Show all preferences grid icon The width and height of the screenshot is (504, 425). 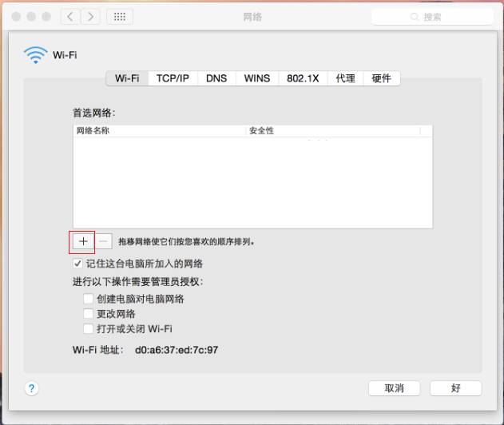120,17
